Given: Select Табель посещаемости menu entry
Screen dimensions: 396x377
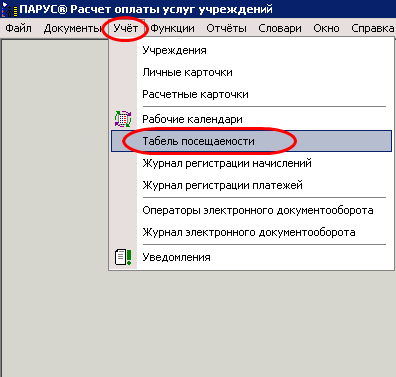Looking at the screenshot, I should pos(252,141).
